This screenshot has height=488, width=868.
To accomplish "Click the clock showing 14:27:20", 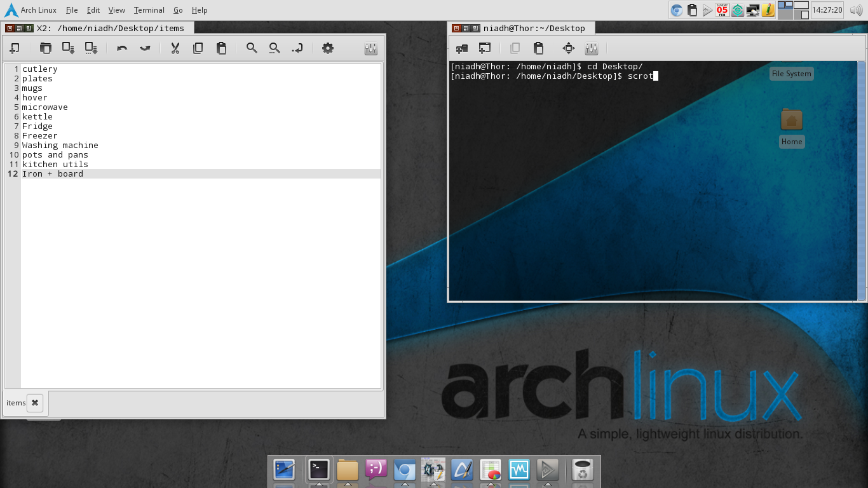I will (x=828, y=10).
